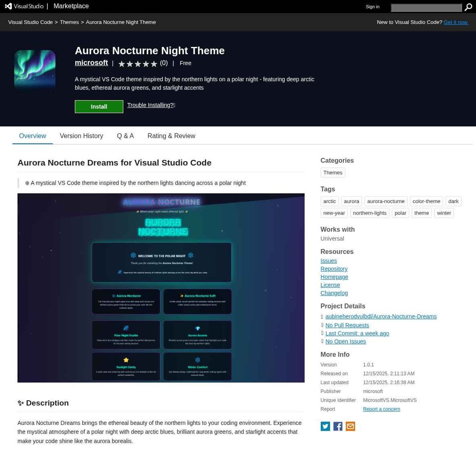Screen dimensions: 476x455
Task: Click the winter tag
Action: [x=444, y=213]
